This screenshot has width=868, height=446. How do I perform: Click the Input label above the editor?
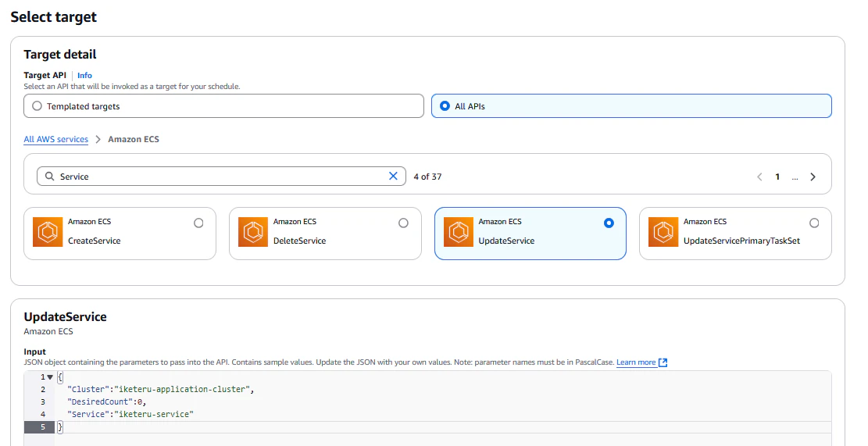35,352
